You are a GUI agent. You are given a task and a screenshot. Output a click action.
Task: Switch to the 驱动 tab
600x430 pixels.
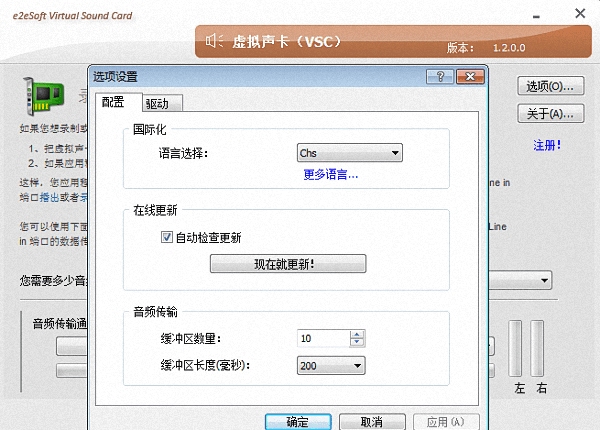point(163,103)
